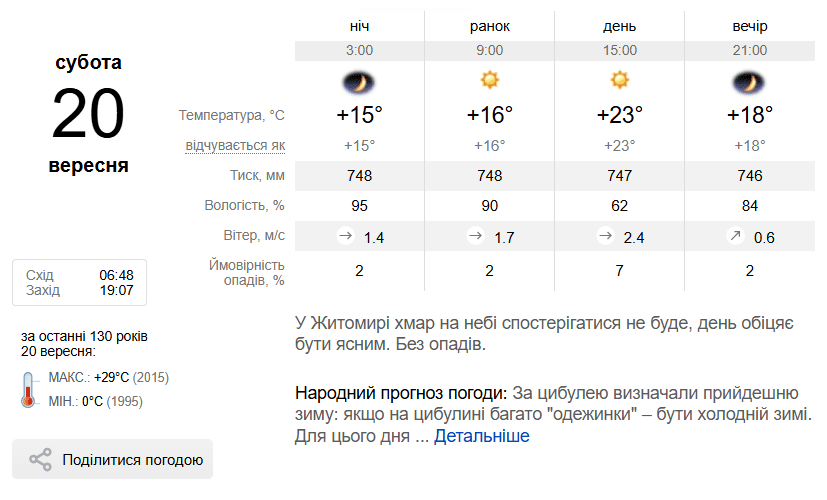The height and width of the screenshot is (500, 827).
Task: Click the morning sun weather icon
Action: pos(489,80)
